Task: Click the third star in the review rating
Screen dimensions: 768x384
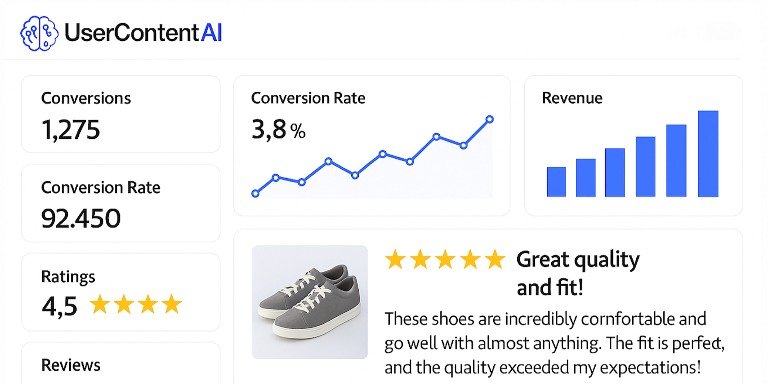Action: pos(445,259)
